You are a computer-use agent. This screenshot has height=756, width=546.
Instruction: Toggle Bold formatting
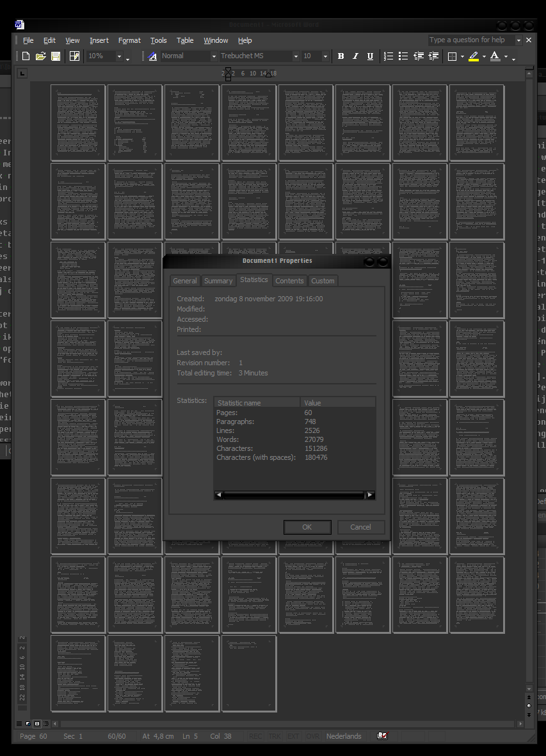(x=341, y=56)
